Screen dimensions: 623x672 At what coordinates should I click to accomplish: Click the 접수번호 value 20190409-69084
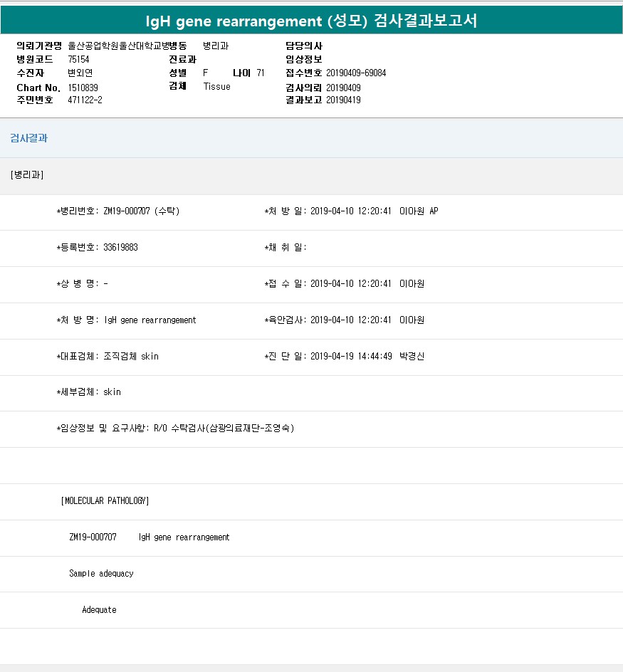356,73
